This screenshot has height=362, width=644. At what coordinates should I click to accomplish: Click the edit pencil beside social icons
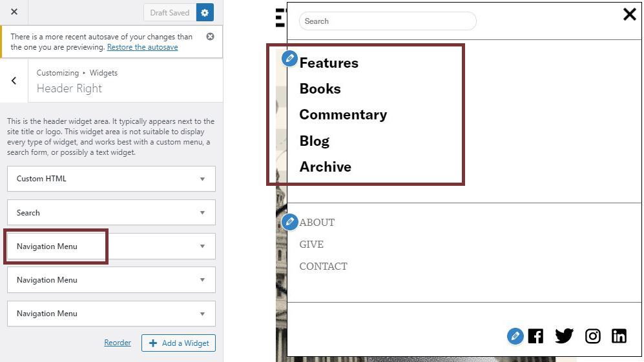pyautogui.click(x=515, y=336)
